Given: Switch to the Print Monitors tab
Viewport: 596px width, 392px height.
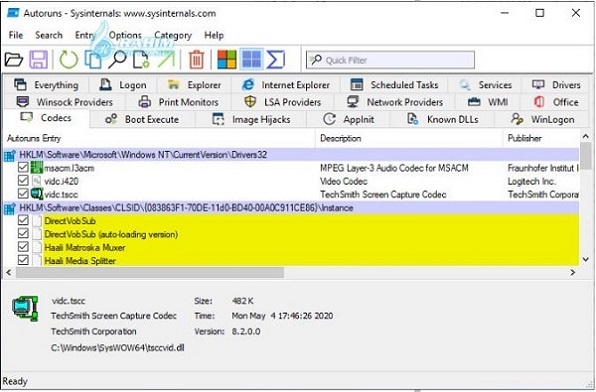Looking at the screenshot, I should (x=178, y=102).
